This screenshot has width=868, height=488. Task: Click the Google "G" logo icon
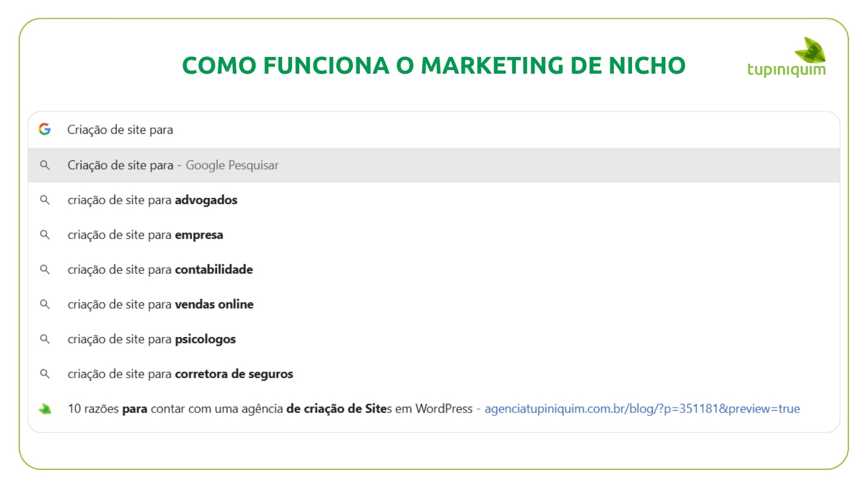click(x=45, y=130)
